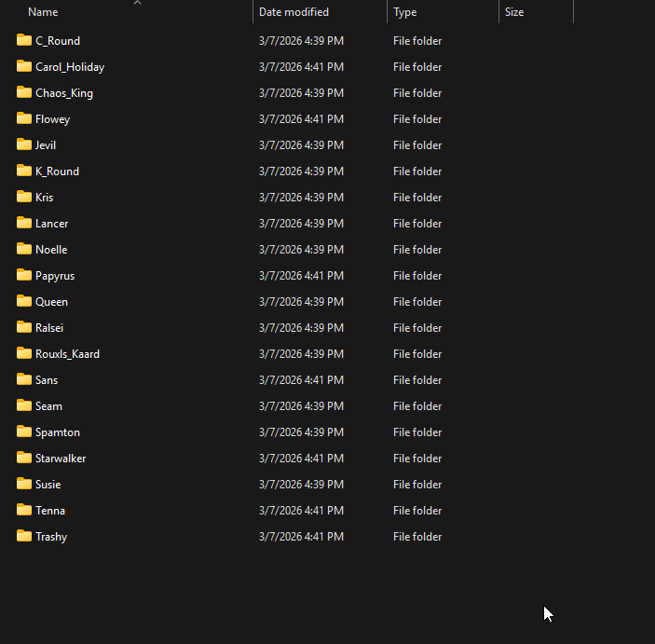Click the File folder type of C_Round
Screen dimensions: 655x644
417,41
